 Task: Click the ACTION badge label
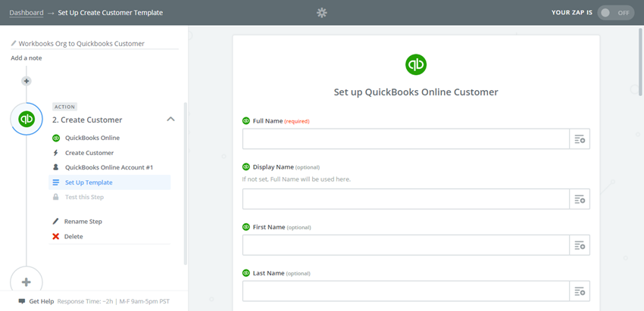(65, 107)
